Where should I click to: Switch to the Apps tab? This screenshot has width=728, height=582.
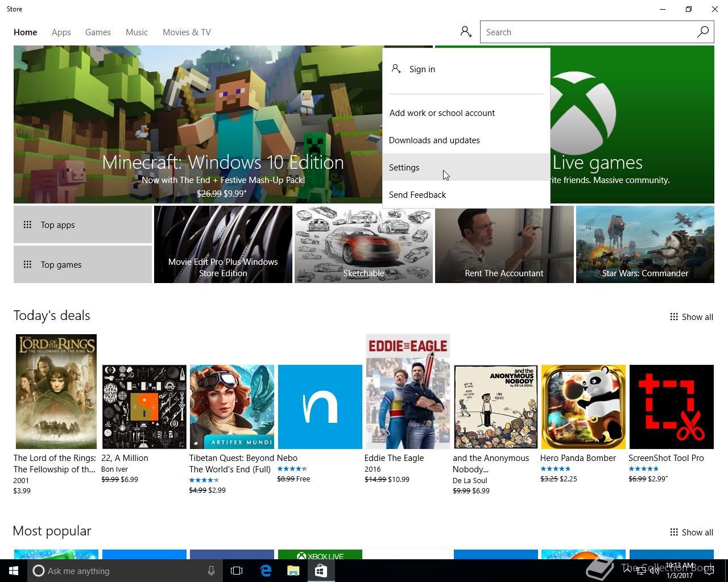click(x=61, y=32)
